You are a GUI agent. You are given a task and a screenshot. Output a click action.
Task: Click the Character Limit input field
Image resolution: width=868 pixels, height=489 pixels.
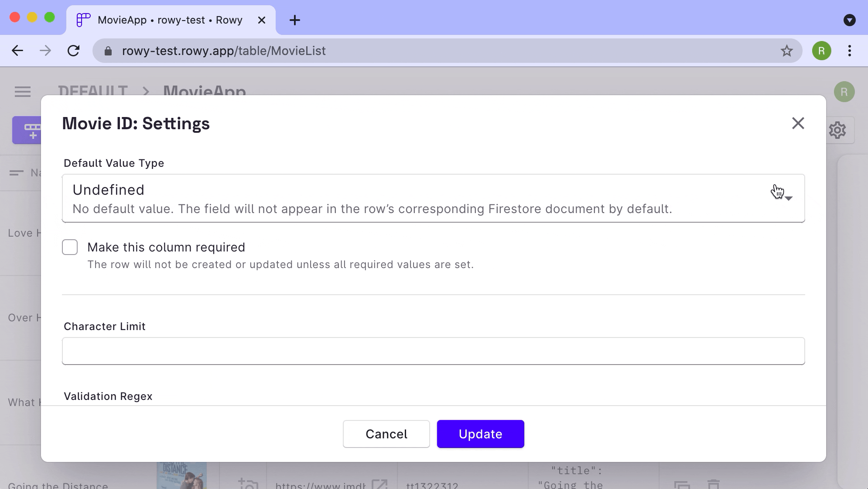point(433,351)
